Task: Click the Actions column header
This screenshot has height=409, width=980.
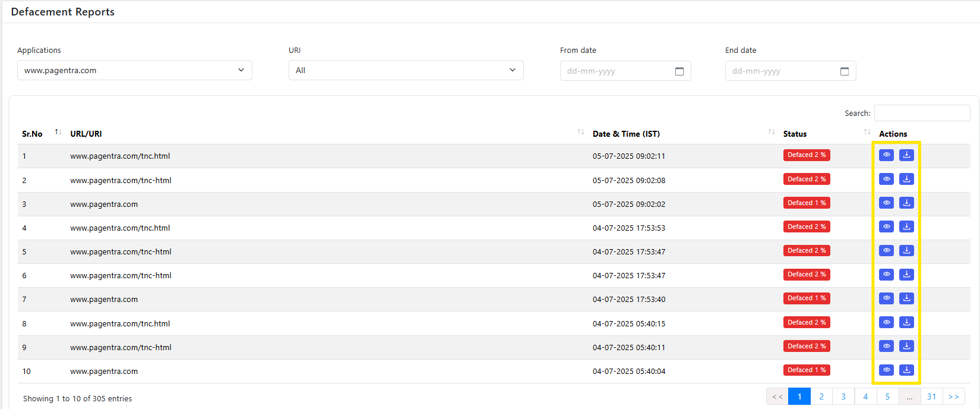Action: (x=893, y=134)
